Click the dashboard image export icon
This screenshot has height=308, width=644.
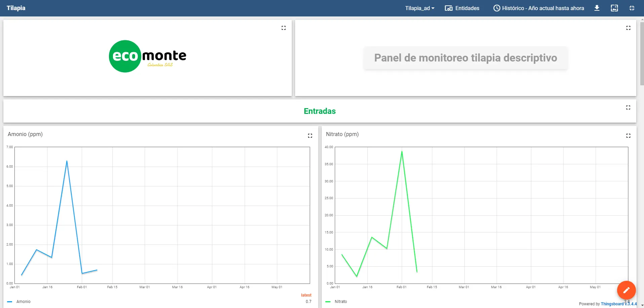coord(614,8)
